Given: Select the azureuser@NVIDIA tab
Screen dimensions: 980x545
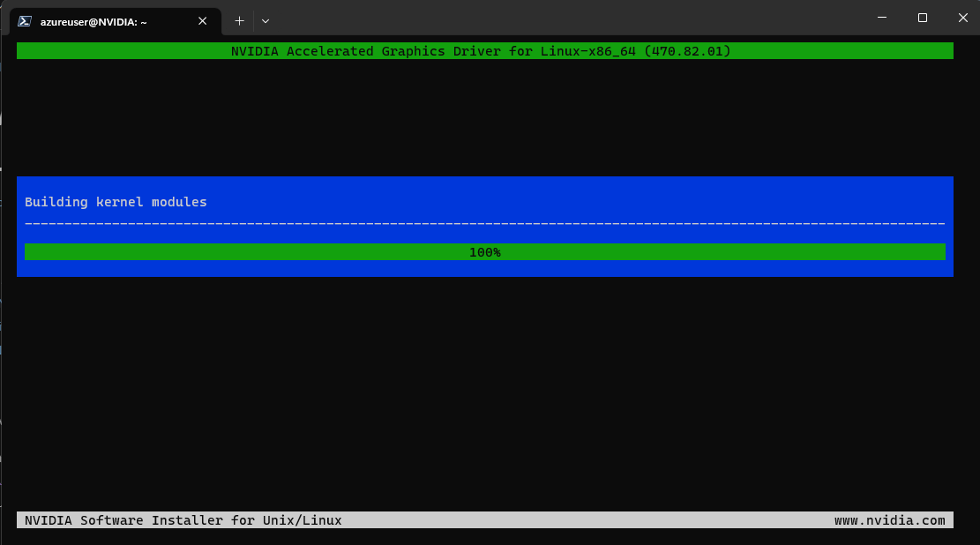Looking at the screenshot, I should 116,22.
